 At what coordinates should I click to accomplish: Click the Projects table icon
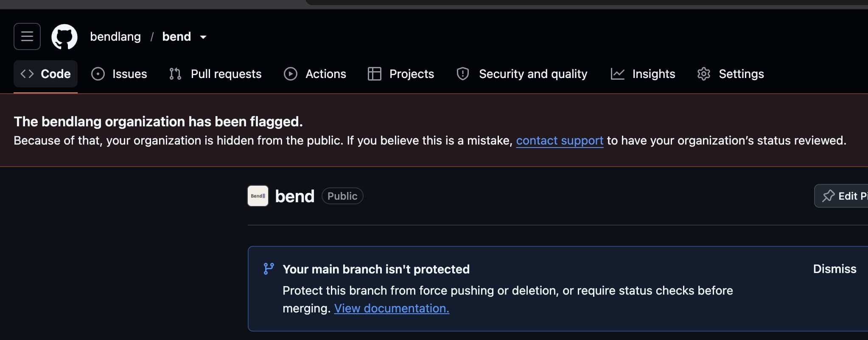pyautogui.click(x=374, y=74)
